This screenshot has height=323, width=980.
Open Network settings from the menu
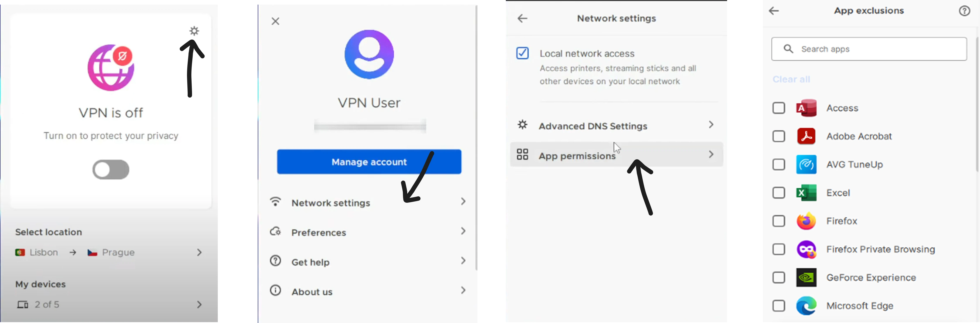pos(331,203)
